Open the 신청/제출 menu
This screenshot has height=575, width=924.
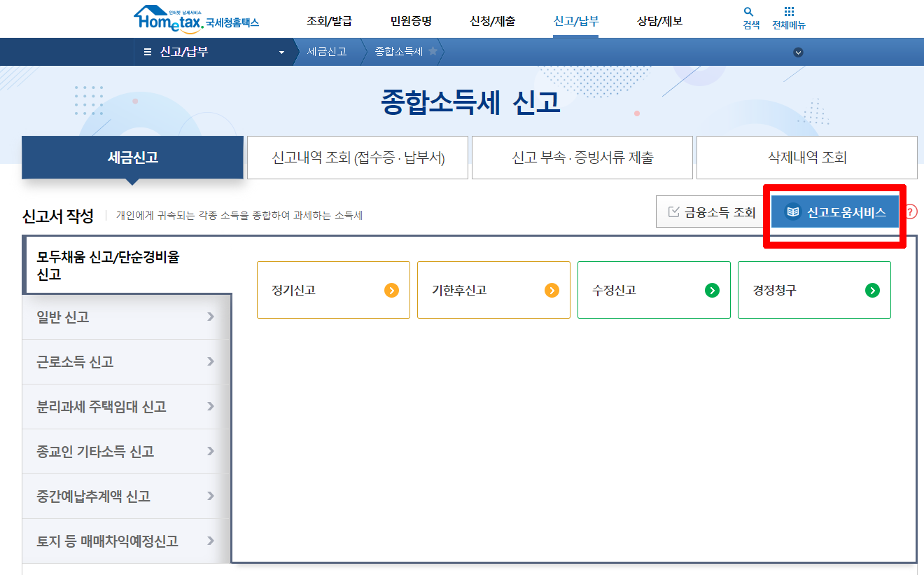493,21
